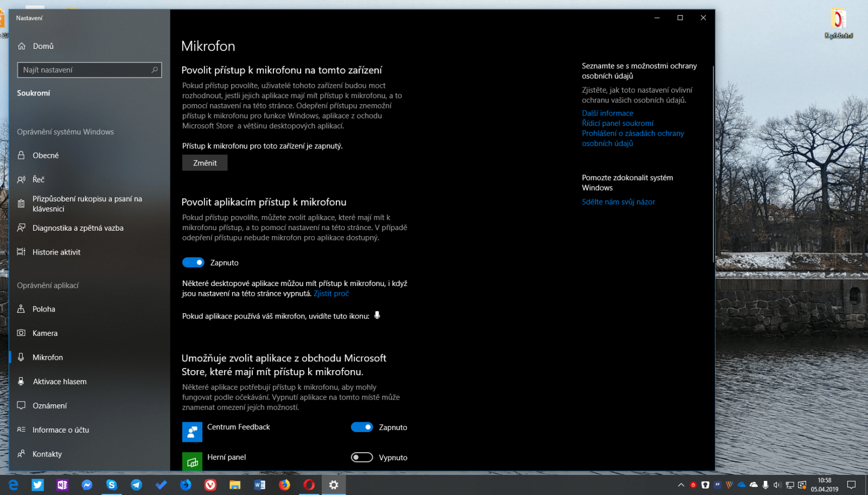The width and height of the screenshot is (868, 495).
Task: Click the Centrum Feedback app icon
Action: (x=192, y=432)
